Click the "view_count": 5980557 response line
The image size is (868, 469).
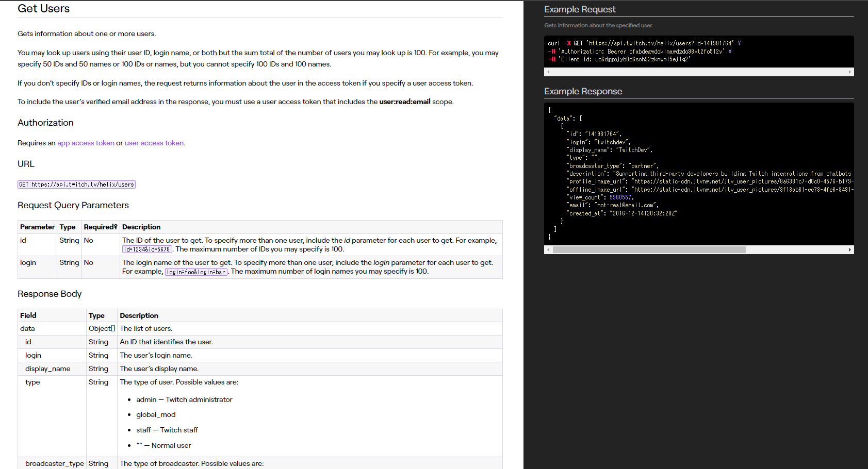click(600, 197)
